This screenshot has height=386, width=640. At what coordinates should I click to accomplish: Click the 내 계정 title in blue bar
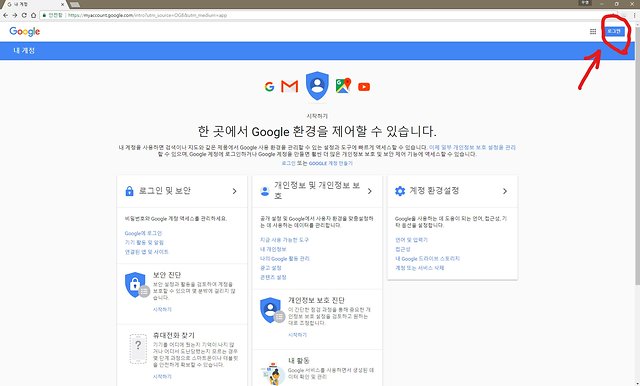point(24,51)
